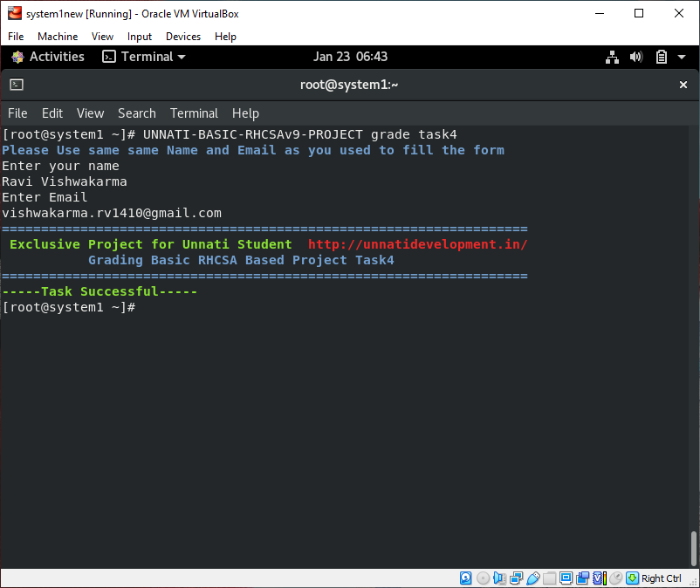This screenshot has width=700, height=588.
Task: Open VirtualBox Help menu
Action: pyautogui.click(x=225, y=37)
